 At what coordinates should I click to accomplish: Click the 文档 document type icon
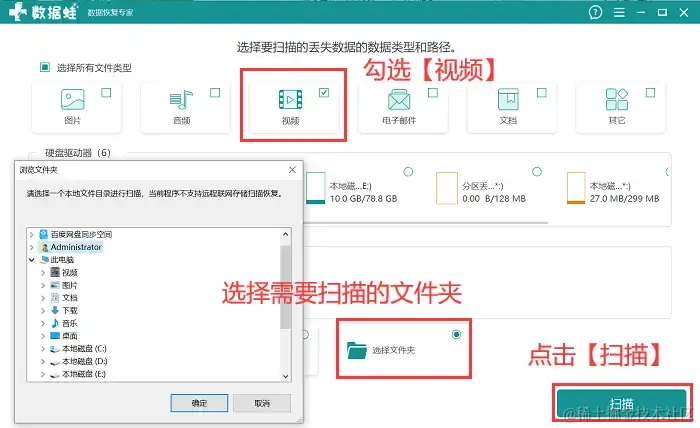[x=508, y=100]
